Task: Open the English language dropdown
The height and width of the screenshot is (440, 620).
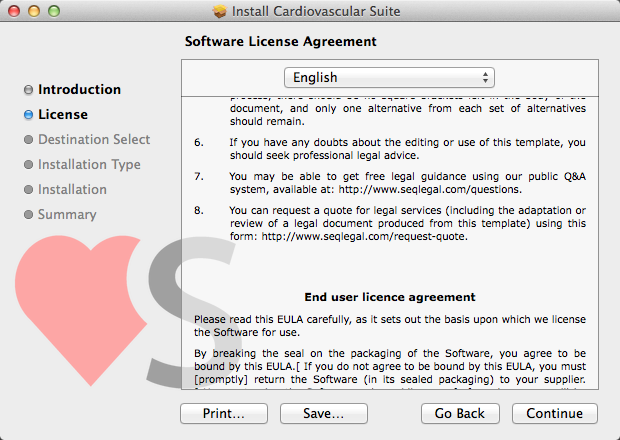Action: coord(389,77)
